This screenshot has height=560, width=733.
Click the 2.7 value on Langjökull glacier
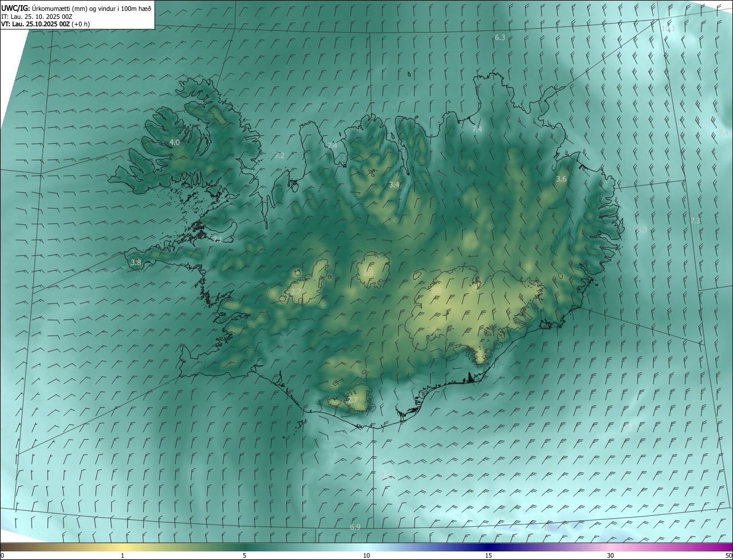tap(296, 292)
